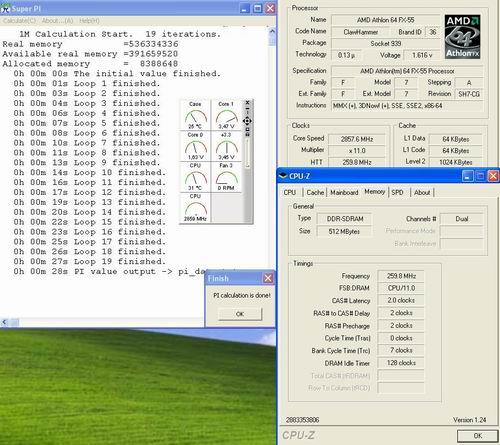Open the Help menu in Super PI
This screenshot has height=445, width=500.
(89, 21)
